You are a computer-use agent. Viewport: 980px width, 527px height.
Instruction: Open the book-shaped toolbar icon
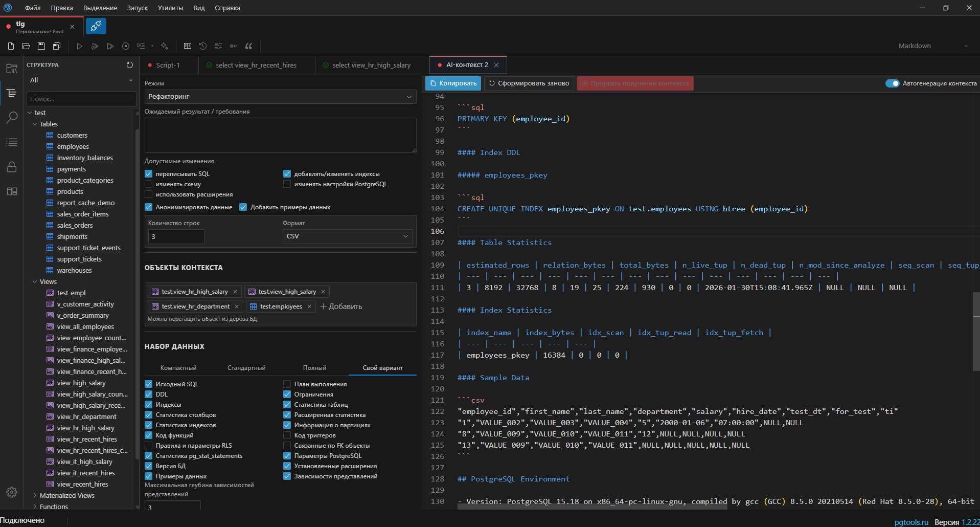point(188,46)
